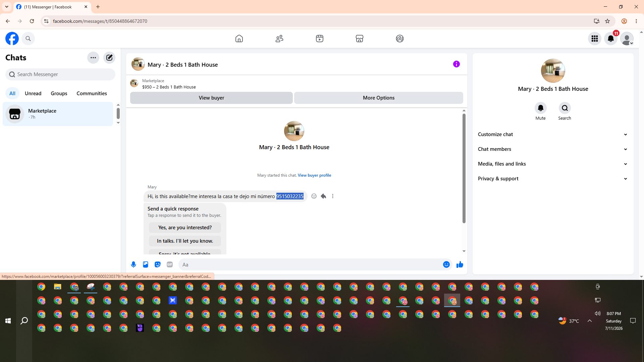Viewport: 644px width, 362px height.
Task: Send a voice clip with microphone icon
Action: click(x=133, y=264)
